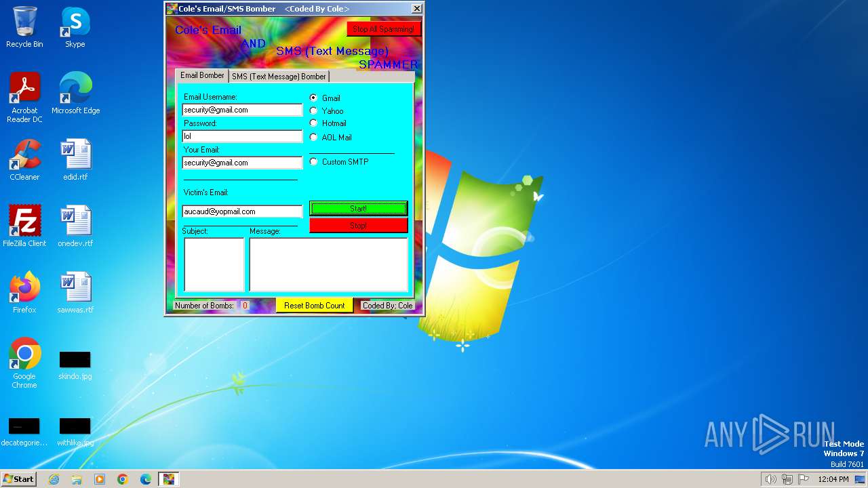Click the green Start! button

coord(358,208)
